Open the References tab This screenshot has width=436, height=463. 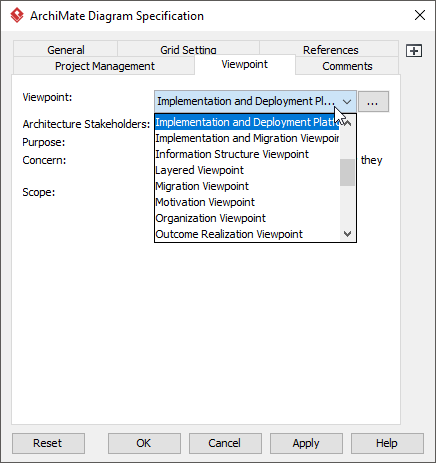tap(330, 49)
